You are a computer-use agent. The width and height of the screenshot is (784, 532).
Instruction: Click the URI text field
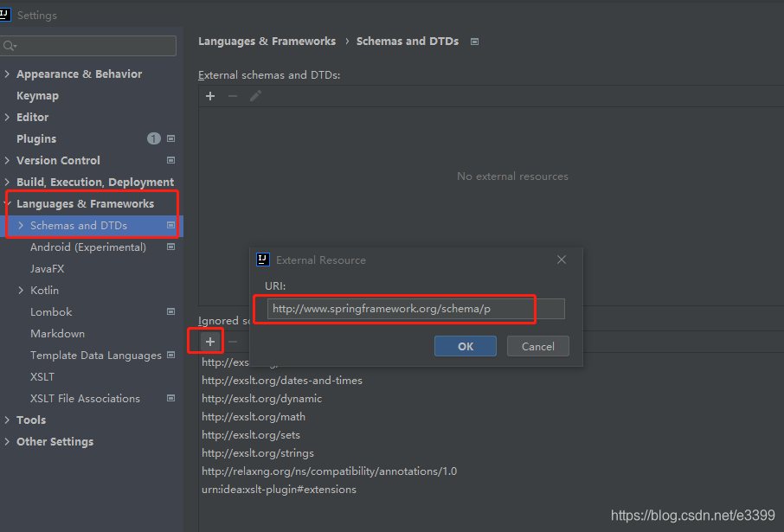coord(416,309)
